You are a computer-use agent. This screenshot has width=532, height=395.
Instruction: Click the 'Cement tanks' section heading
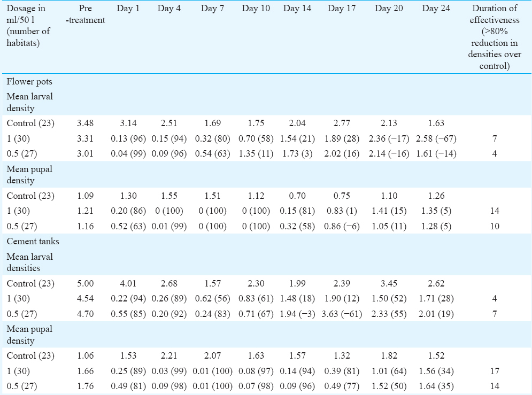point(33,242)
